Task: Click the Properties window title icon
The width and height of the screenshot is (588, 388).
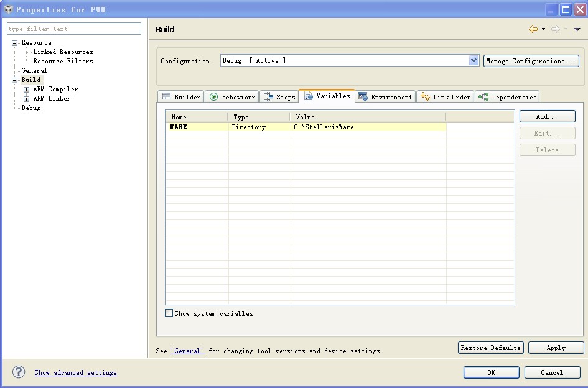Action: click(9, 9)
